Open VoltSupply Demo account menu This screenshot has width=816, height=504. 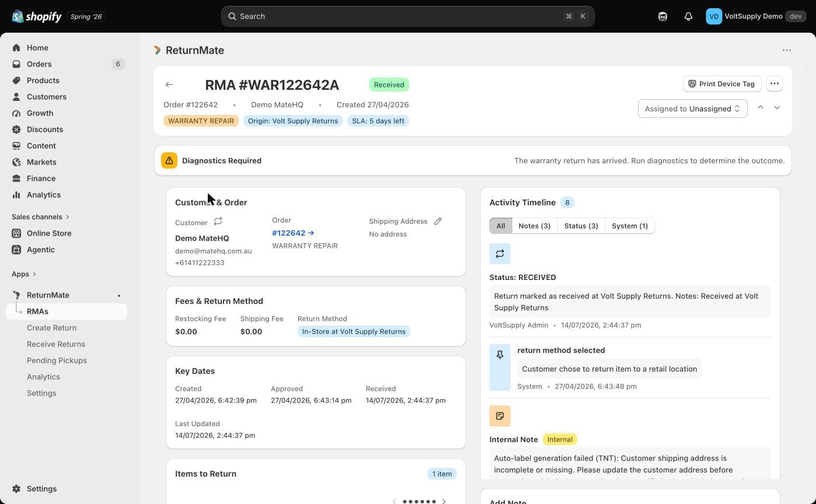coord(756,16)
